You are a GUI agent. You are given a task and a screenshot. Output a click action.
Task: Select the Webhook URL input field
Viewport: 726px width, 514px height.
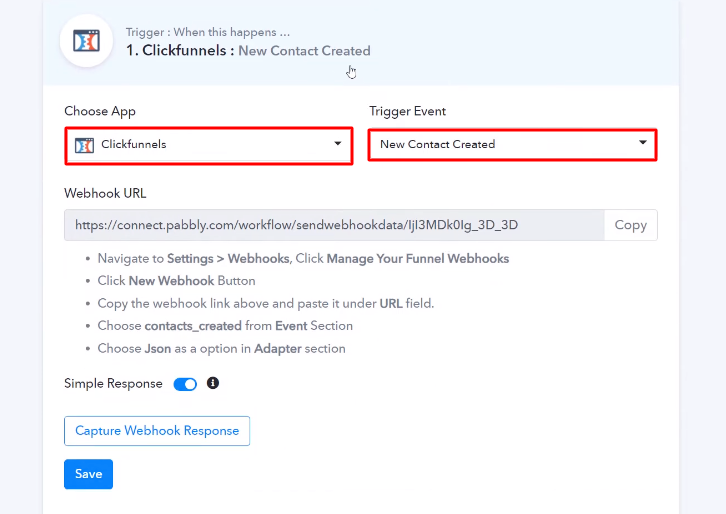pyautogui.click(x=334, y=225)
